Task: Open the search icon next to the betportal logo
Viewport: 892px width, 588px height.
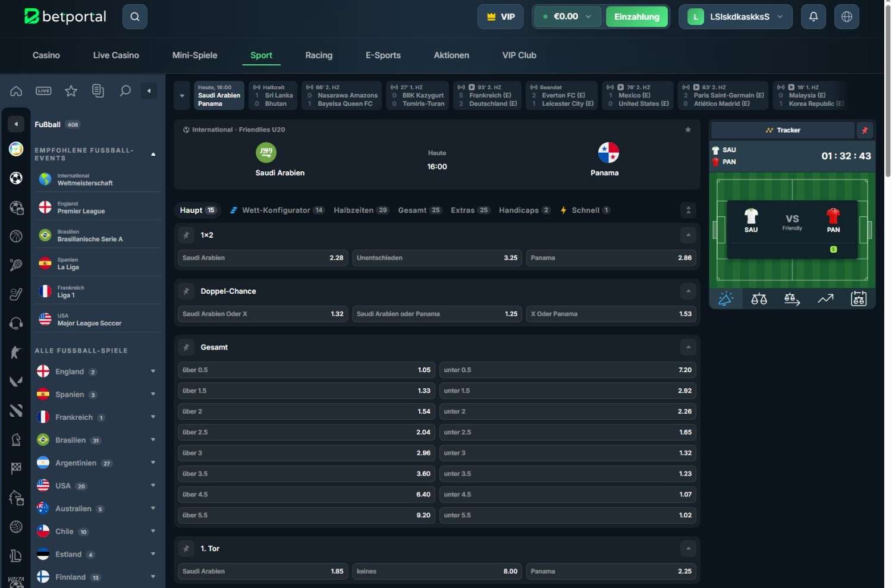Action: [x=135, y=17]
